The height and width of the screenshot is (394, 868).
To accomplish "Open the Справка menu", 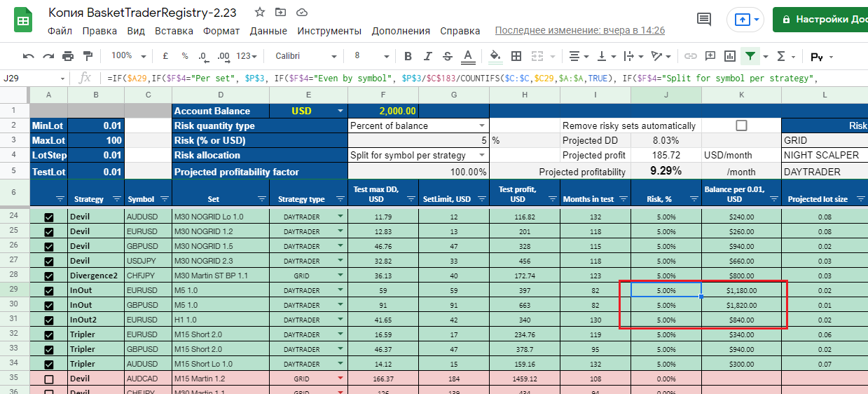I will (x=460, y=31).
